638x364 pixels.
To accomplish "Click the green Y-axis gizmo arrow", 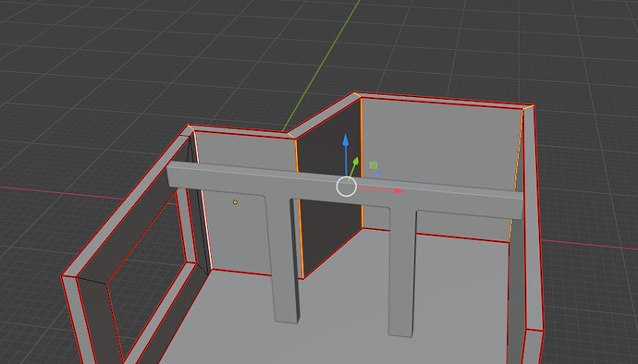I will [355, 162].
